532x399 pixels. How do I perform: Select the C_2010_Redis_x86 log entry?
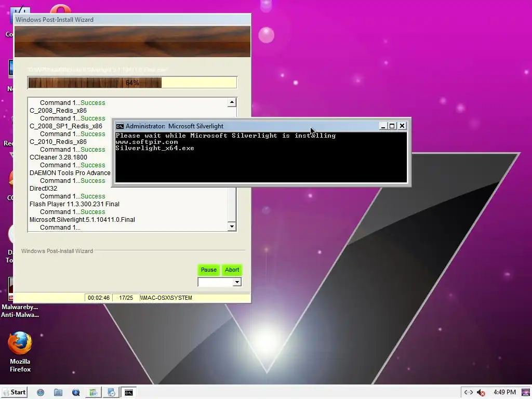coord(58,142)
